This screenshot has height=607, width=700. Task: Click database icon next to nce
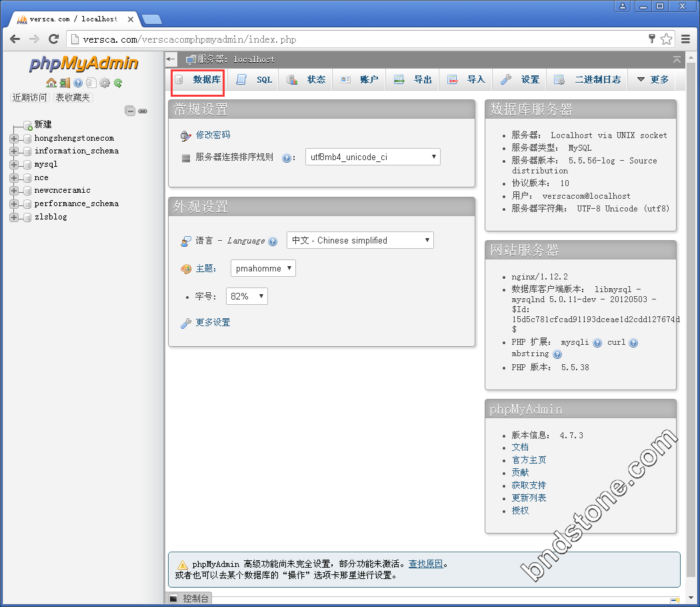click(27, 178)
